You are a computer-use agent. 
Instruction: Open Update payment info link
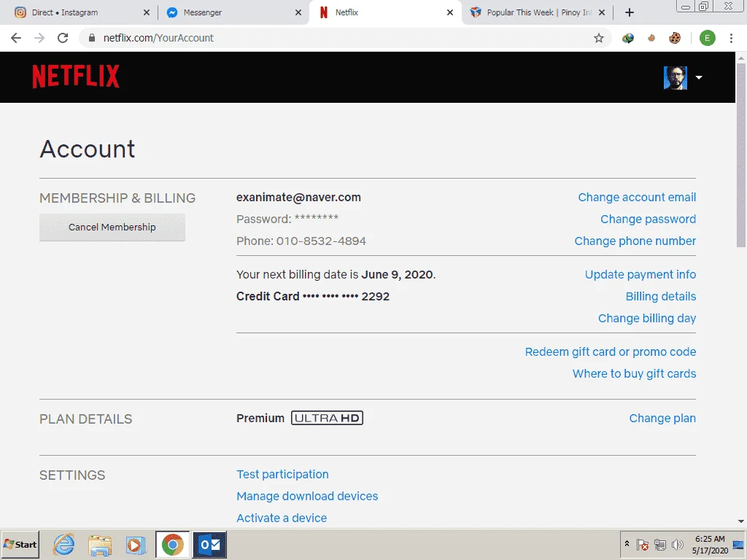click(x=640, y=274)
